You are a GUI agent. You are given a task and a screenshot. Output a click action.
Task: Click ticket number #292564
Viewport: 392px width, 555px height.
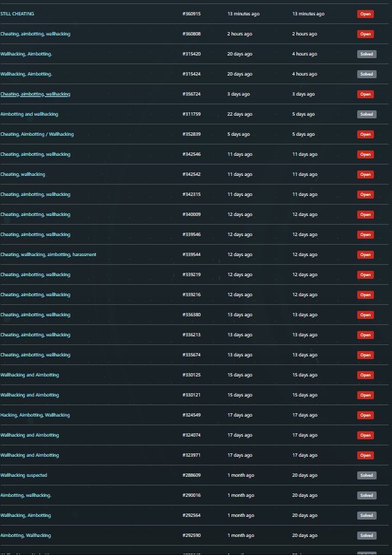(191, 516)
